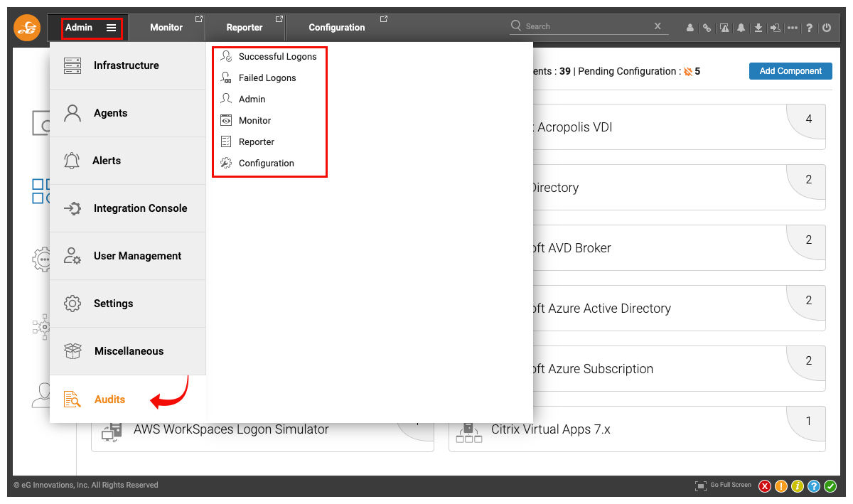853x504 pixels.
Task: Click the blue question mark status icon
Action: pos(814,486)
